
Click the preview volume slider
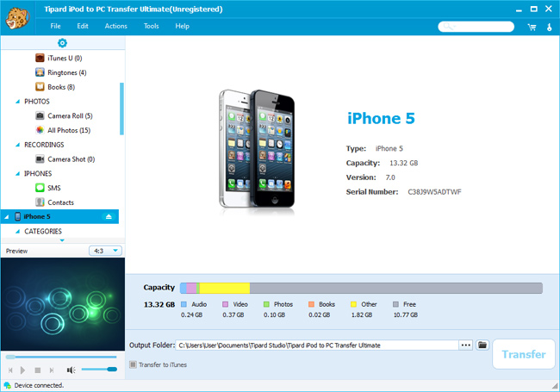tap(99, 369)
